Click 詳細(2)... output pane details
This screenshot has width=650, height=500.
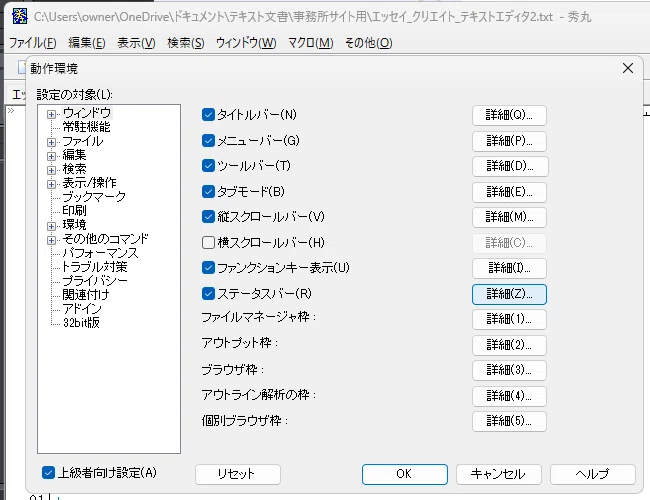509,345
